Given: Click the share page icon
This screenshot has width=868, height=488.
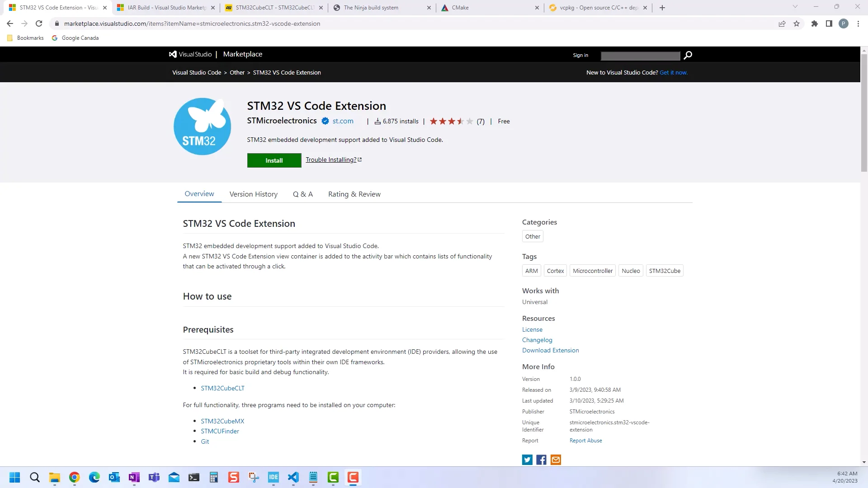Looking at the screenshot, I should pos(782,23).
